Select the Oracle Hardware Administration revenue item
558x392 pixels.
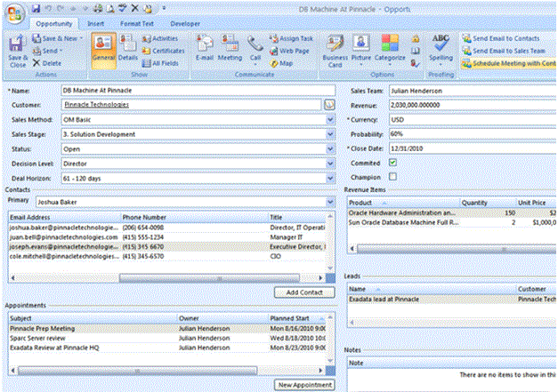click(452, 212)
